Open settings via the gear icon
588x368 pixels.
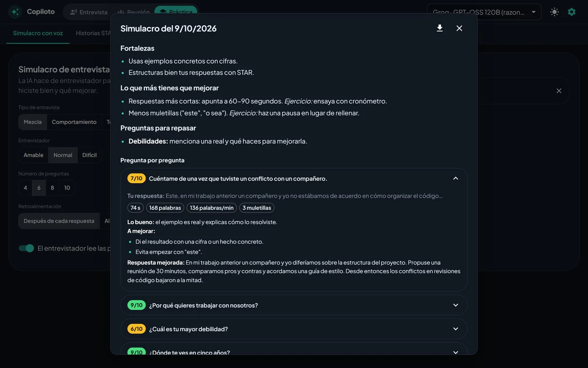(x=571, y=12)
